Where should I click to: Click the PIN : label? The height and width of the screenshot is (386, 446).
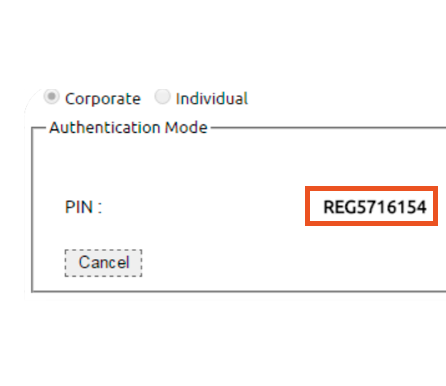(x=83, y=207)
